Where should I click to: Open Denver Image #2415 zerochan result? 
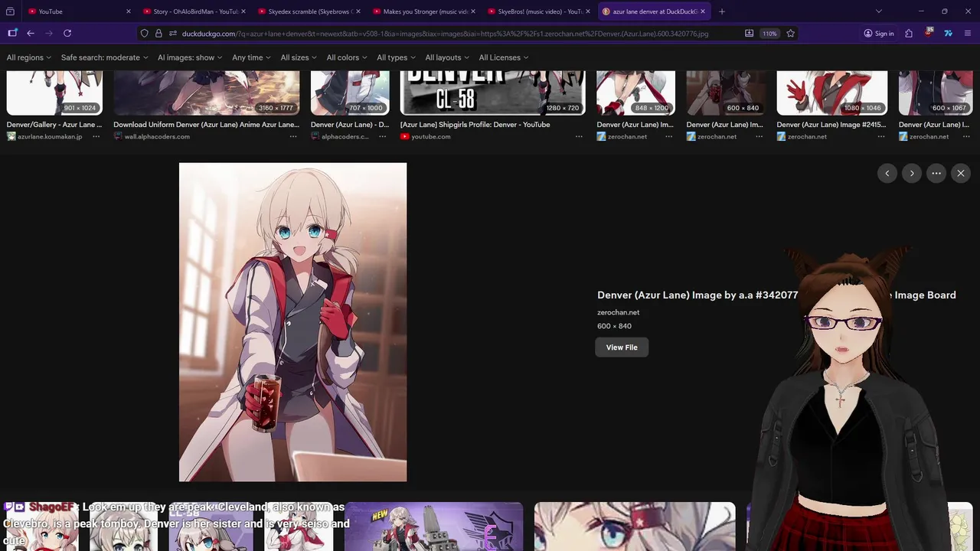tap(831, 125)
